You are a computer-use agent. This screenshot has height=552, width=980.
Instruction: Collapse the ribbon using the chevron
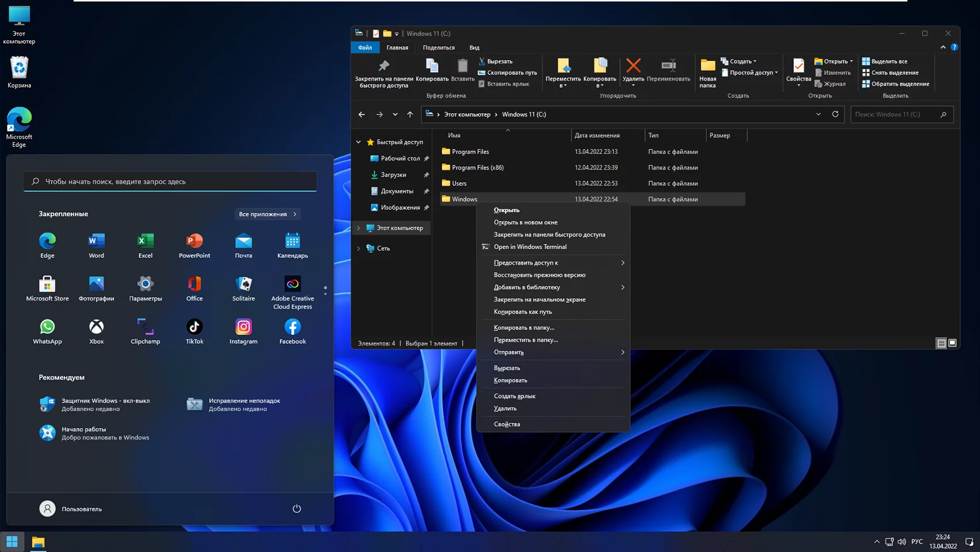[943, 47]
